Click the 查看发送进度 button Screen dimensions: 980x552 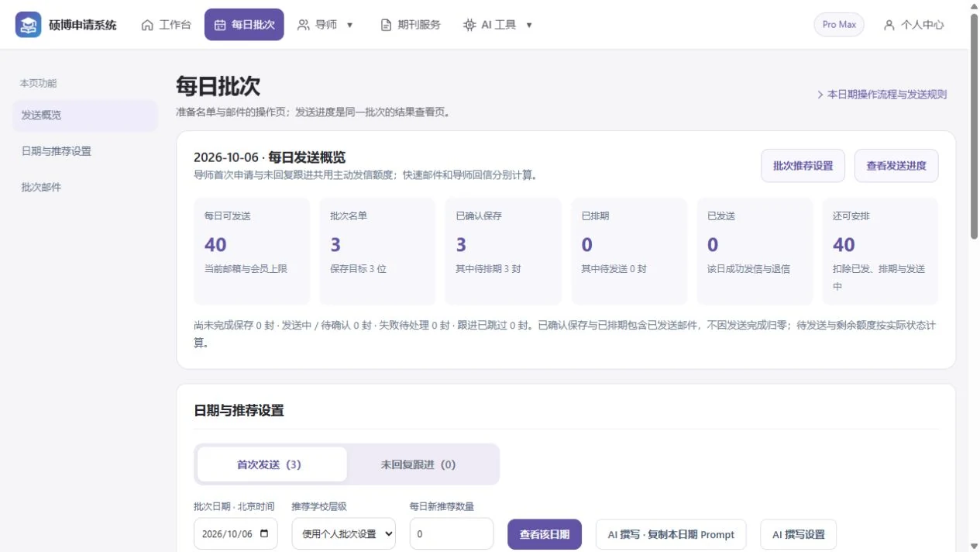(896, 166)
